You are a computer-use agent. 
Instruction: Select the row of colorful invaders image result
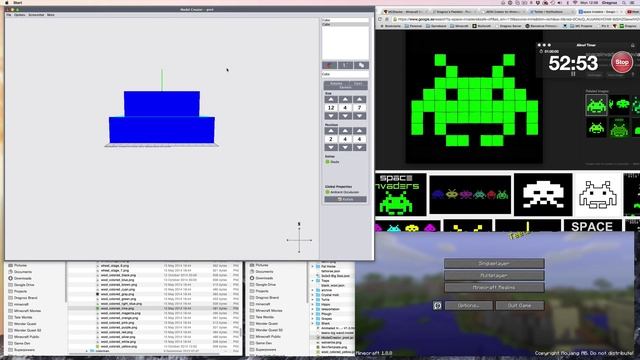click(x=470, y=195)
